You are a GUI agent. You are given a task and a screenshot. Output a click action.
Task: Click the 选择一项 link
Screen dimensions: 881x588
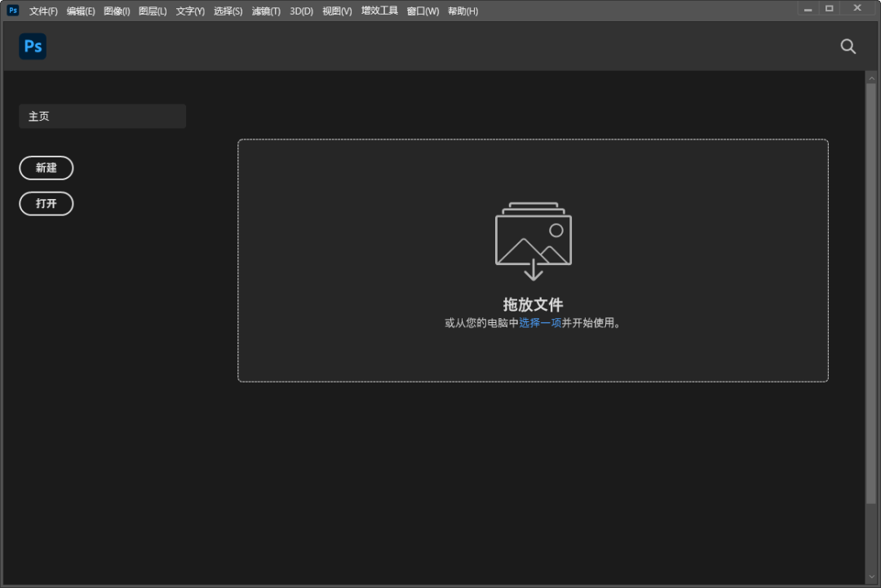coord(540,323)
